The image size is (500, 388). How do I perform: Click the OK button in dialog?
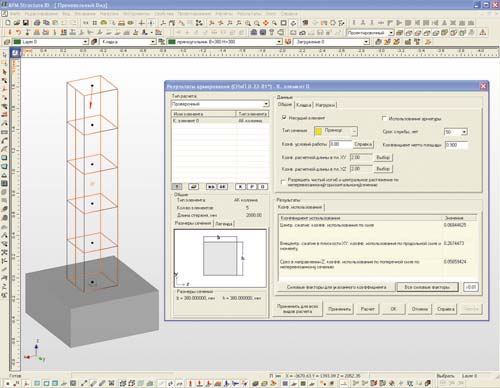(393, 309)
